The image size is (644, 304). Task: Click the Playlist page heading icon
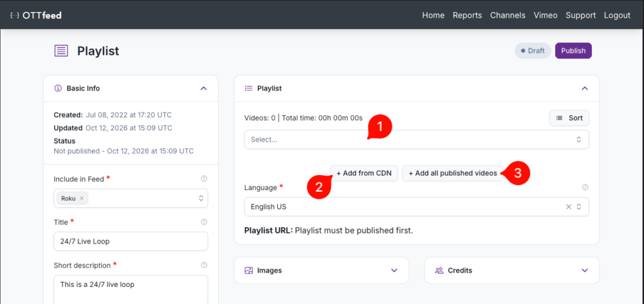point(61,51)
